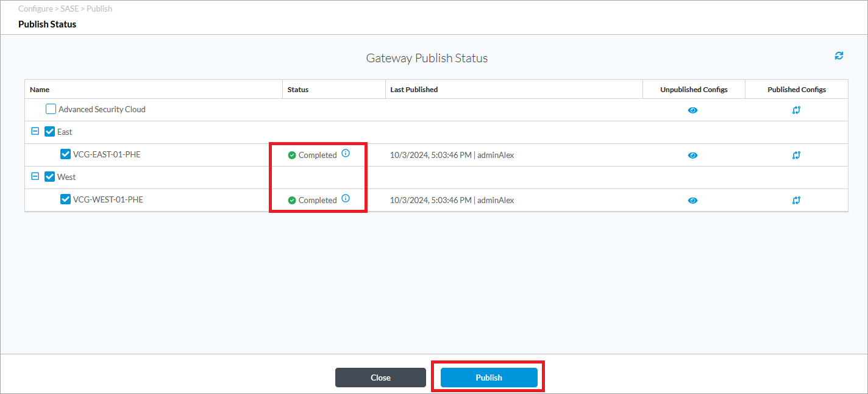Image resolution: width=868 pixels, height=394 pixels.
Task: Click the Last Published column header
Action: point(414,90)
